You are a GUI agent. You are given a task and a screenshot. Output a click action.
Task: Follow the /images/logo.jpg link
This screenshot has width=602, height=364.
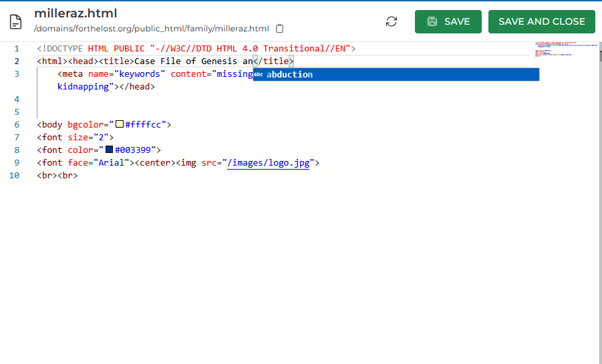(x=268, y=162)
